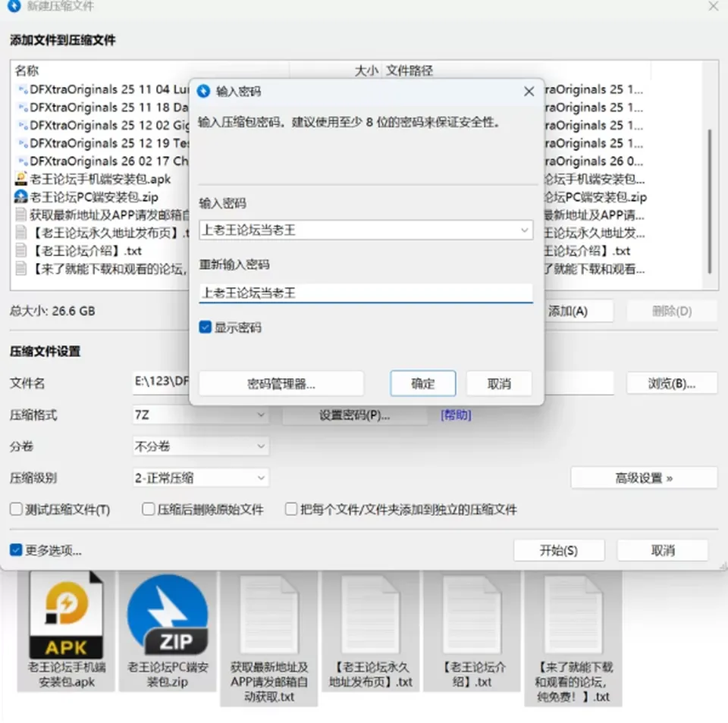Click the text file icon beside 【老王论坛介绍】.txt row
Screen dimensions: 728x723
click(x=21, y=251)
